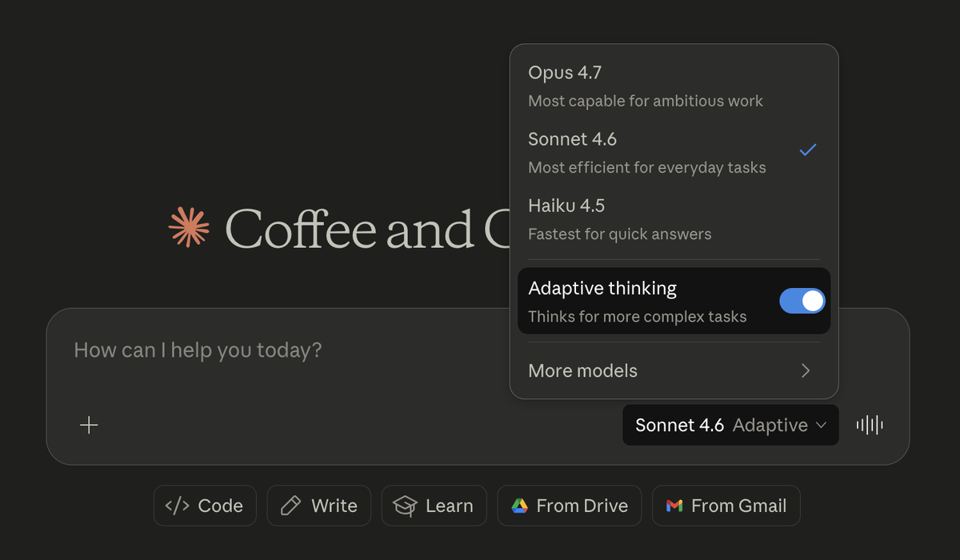Expand More models with the chevron arrow

[x=806, y=370]
